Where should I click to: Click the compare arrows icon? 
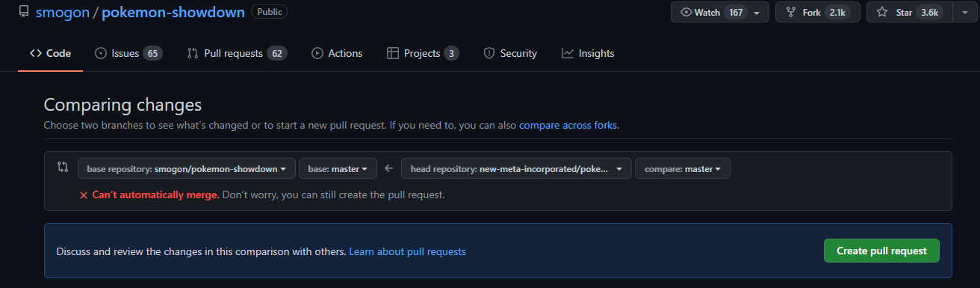[x=63, y=167]
